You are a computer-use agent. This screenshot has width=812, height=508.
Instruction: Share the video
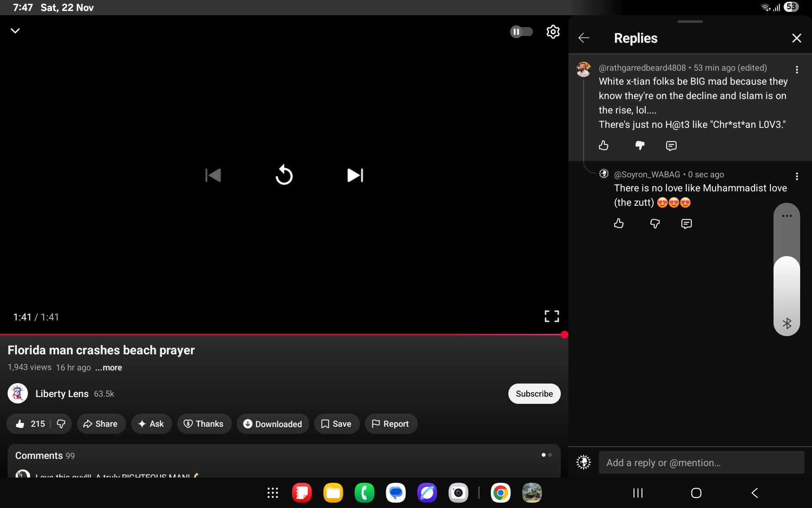101,424
